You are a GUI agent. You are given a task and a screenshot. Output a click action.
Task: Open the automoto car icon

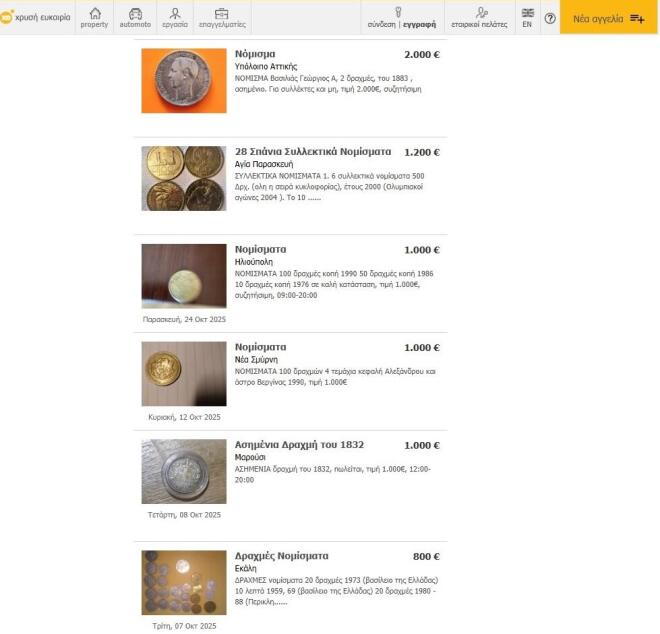point(135,14)
